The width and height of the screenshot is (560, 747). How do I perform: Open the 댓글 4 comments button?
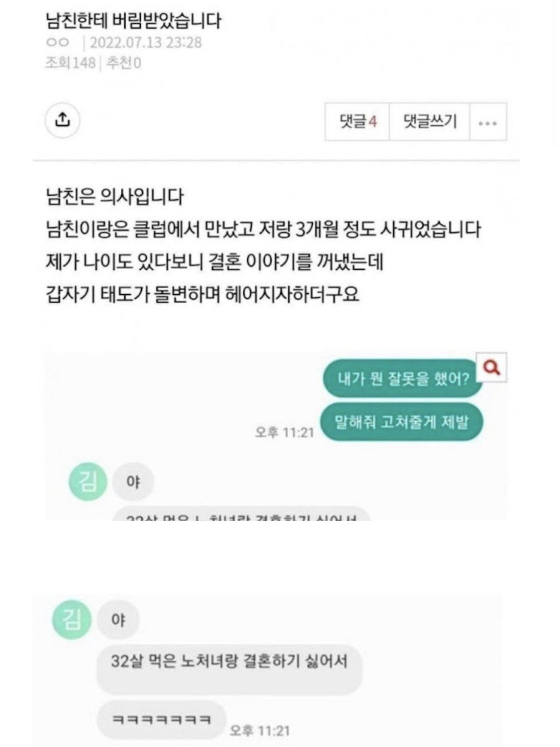(357, 122)
